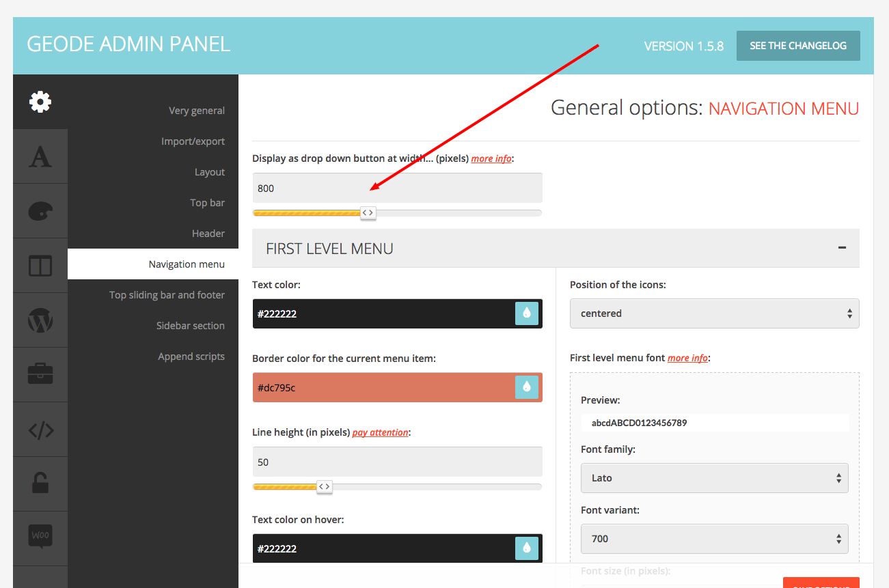Open the Font variant 700 dropdown
The image size is (889, 588).
pos(715,539)
